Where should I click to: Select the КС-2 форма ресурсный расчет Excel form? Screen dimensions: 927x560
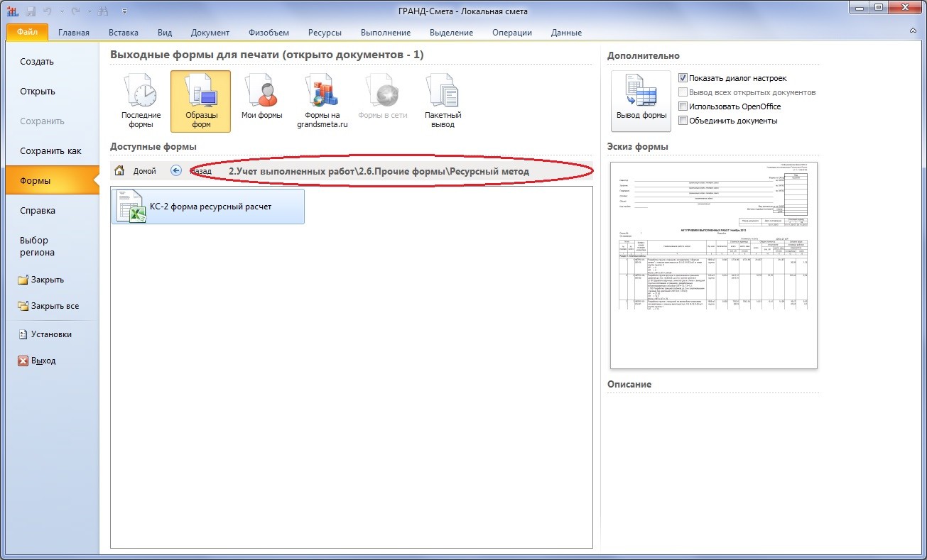(x=208, y=207)
